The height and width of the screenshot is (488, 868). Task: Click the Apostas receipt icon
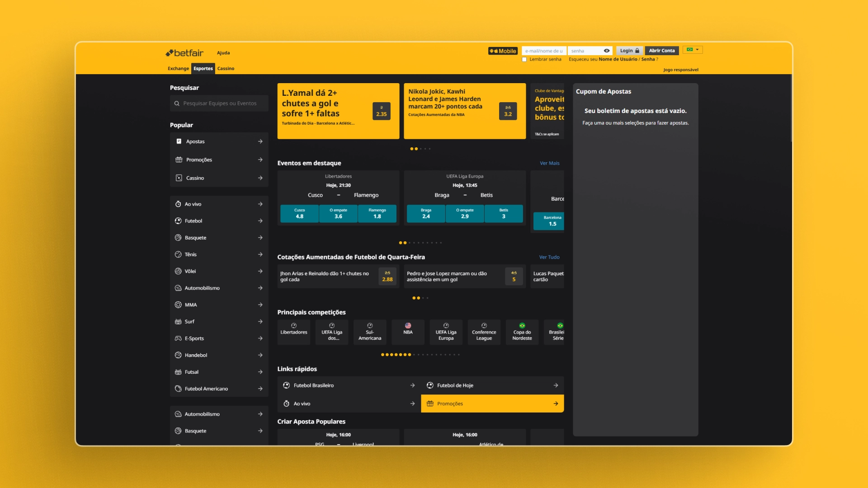pyautogui.click(x=179, y=141)
